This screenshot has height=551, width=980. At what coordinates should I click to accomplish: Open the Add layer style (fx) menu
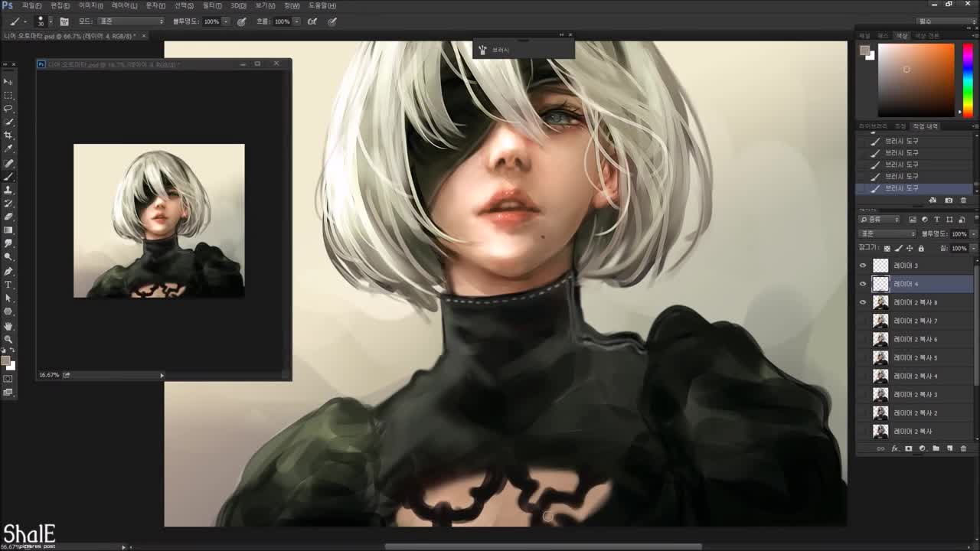pos(894,448)
